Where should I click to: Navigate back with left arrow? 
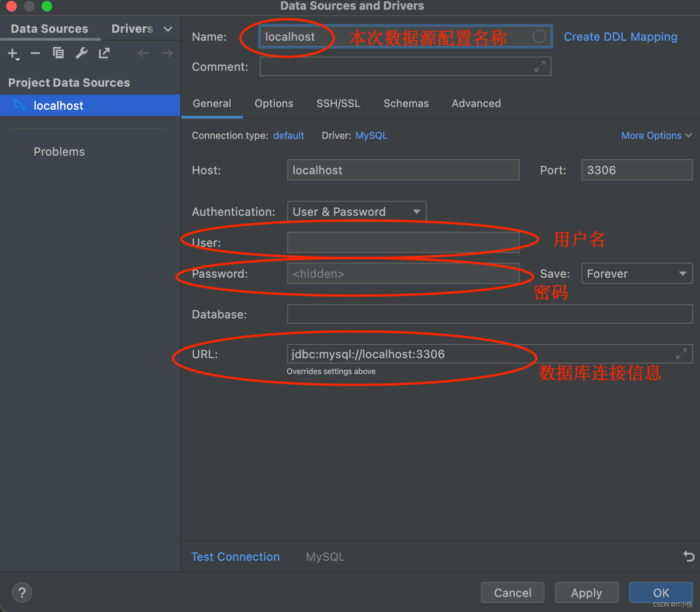(x=144, y=53)
